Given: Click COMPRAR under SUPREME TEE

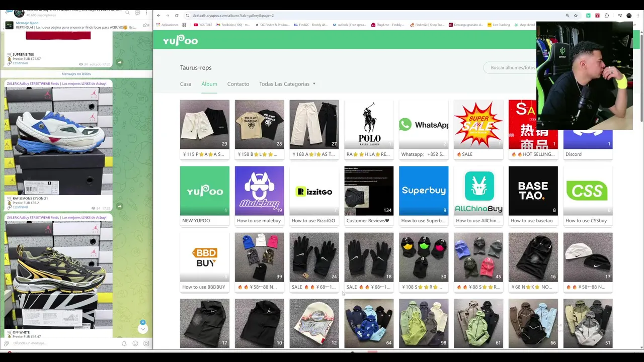Looking at the screenshot, I should [20, 63].
